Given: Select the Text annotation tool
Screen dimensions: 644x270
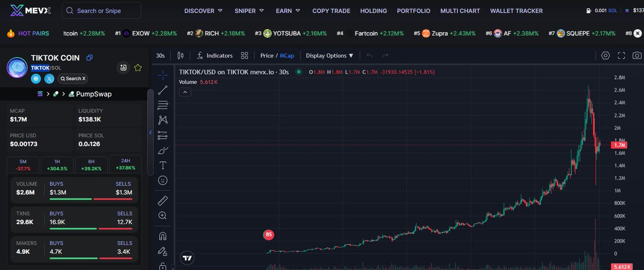Looking at the screenshot, I should [x=163, y=165].
